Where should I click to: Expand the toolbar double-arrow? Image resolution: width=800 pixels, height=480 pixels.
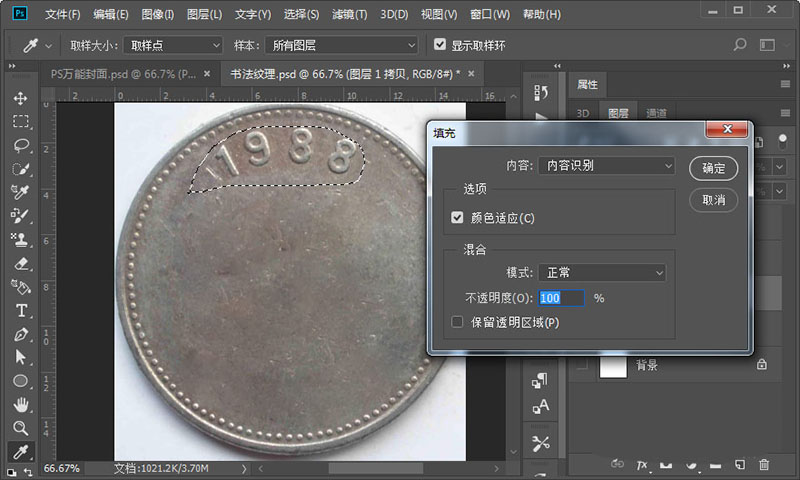12,66
